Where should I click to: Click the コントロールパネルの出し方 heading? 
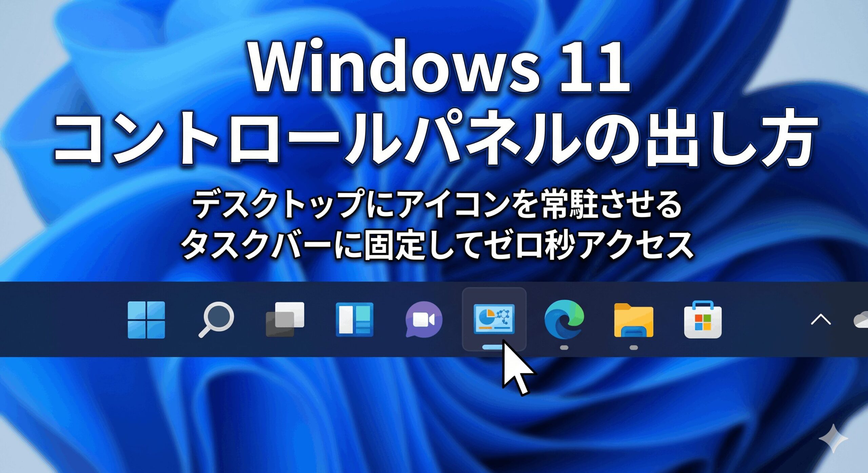tap(435, 140)
